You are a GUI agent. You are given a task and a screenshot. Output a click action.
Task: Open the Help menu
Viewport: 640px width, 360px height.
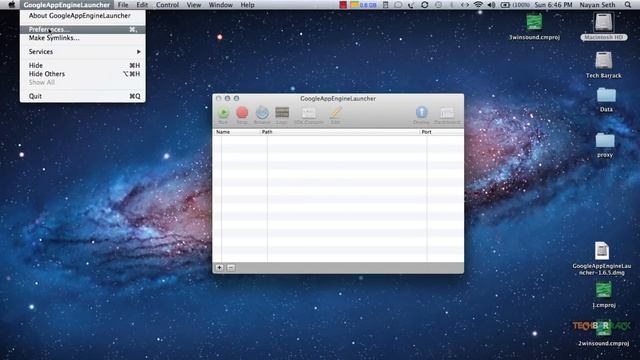click(x=247, y=5)
